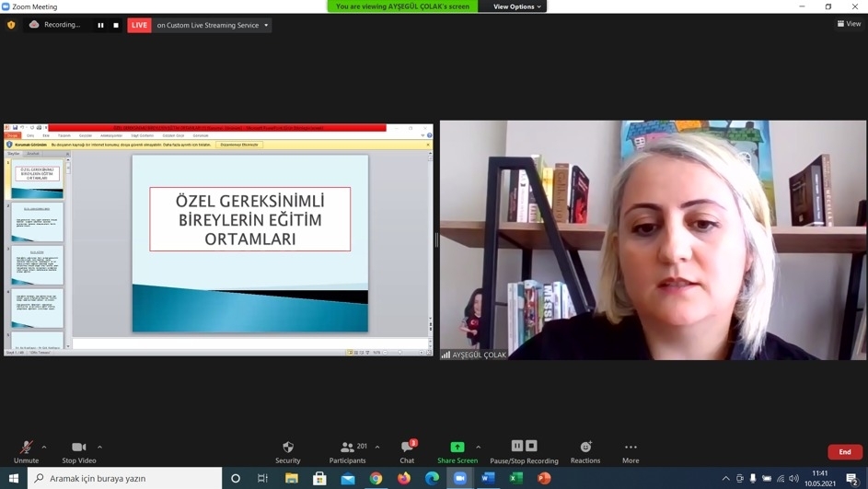Open Microsoft Edge from taskbar
This screenshot has height=489, width=868.
(432, 478)
